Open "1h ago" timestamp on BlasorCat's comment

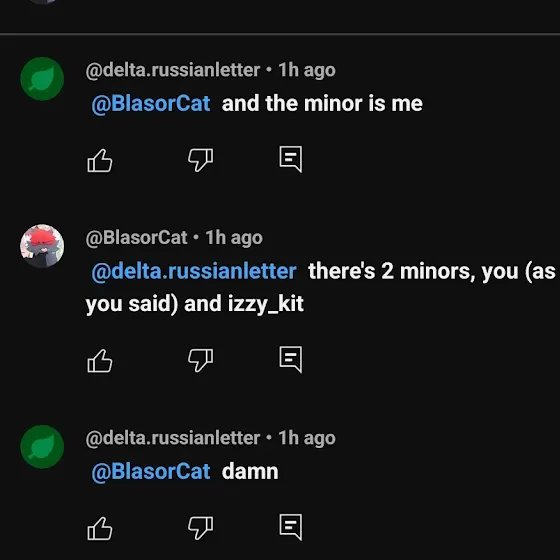[x=234, y=238]
